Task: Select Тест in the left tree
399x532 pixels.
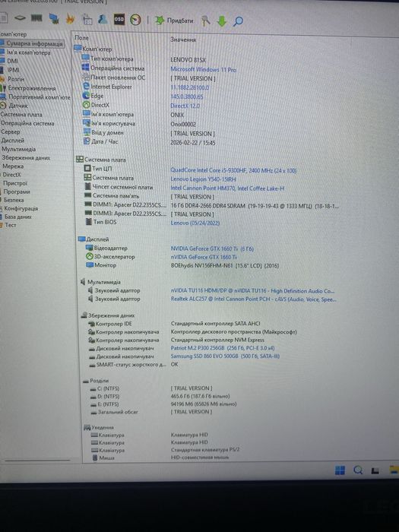Action: click(11, 225)
